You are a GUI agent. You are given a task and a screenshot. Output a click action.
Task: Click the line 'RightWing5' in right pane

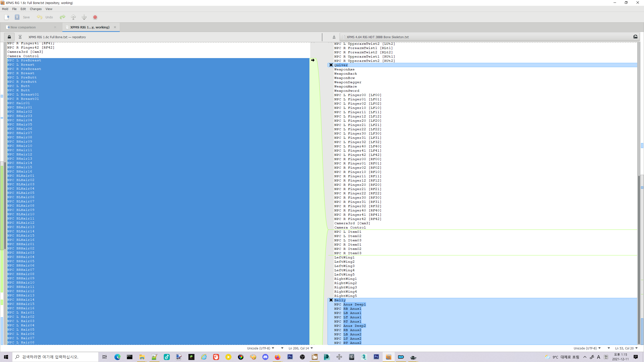click(x=345, y=296)
